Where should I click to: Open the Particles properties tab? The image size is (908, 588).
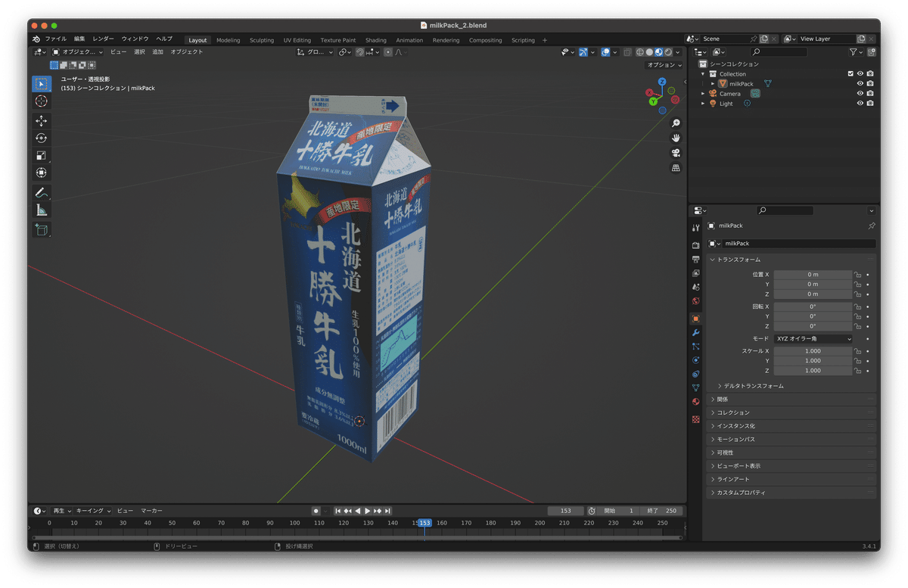click(x=696, y=346)
